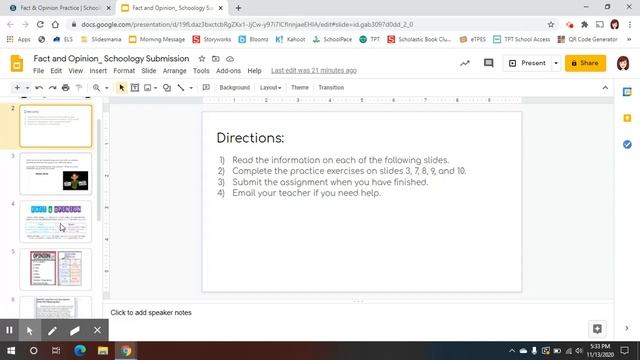Screen dimensions: 640x360
Task: Select slide 5 Opinion thumbnail
Action: [56, 269]
